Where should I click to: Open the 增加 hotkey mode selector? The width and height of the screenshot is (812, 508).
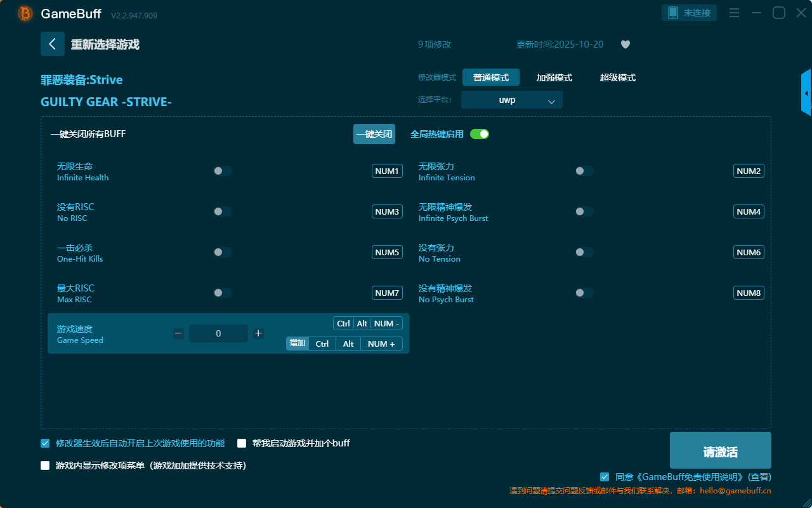[297, 344]
